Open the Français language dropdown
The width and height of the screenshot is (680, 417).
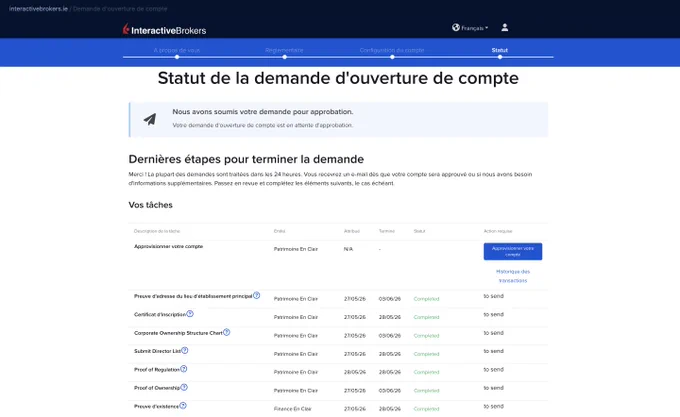(x=474, y=28)
